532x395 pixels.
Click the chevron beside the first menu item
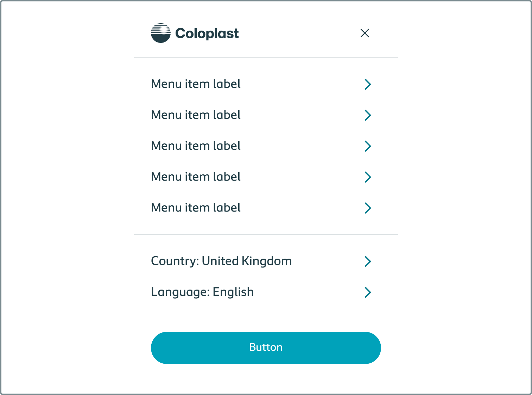pos(368,84)
